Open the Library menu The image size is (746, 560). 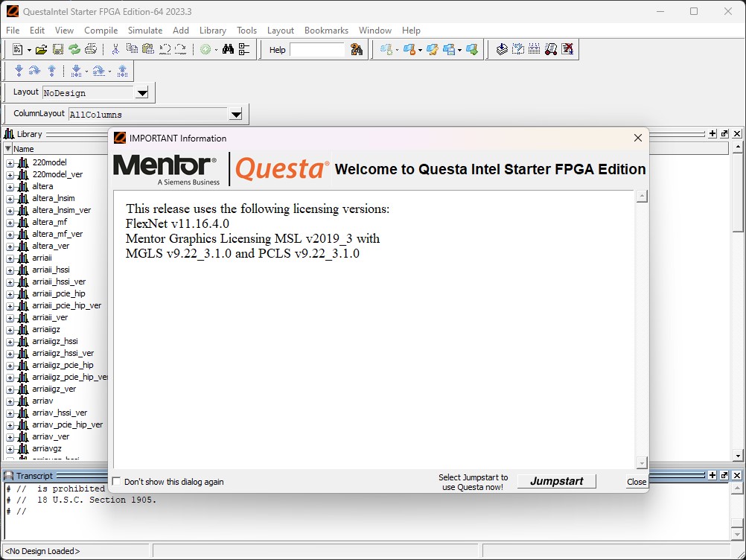[213, 31]
